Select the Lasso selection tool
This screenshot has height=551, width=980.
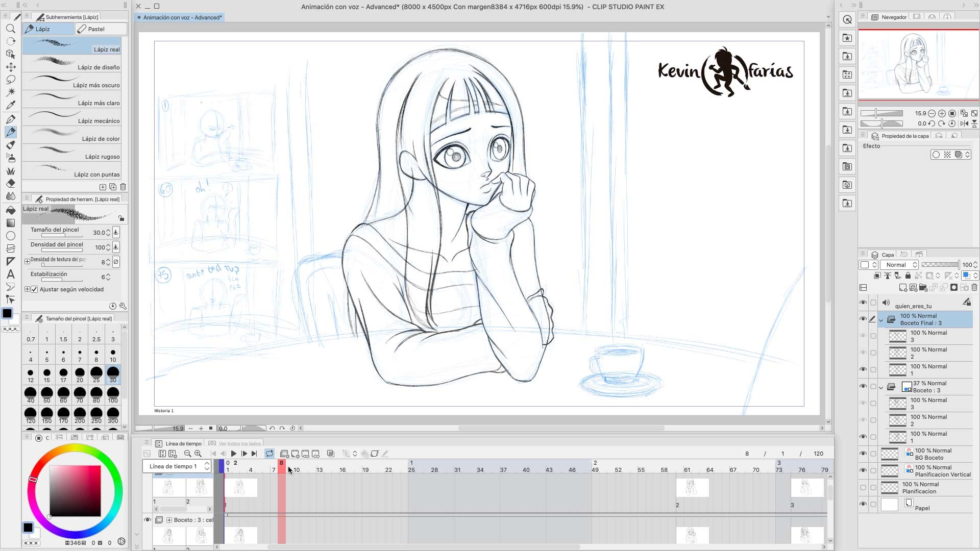pyautogui.click(x=10, y=80)
